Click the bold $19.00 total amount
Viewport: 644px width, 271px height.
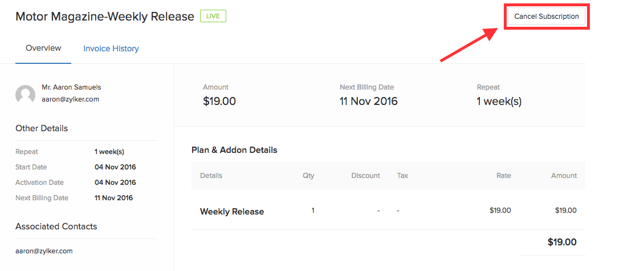562,242
